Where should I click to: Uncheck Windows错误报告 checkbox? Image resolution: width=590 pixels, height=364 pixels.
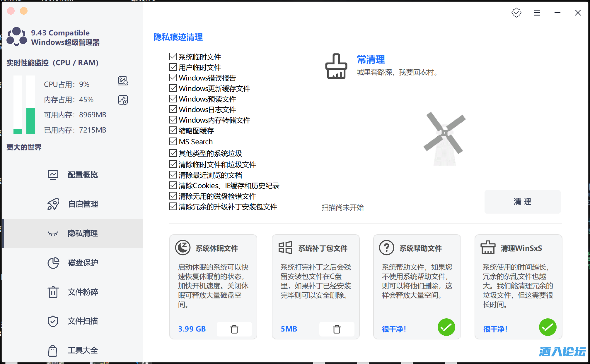point(173,78)
